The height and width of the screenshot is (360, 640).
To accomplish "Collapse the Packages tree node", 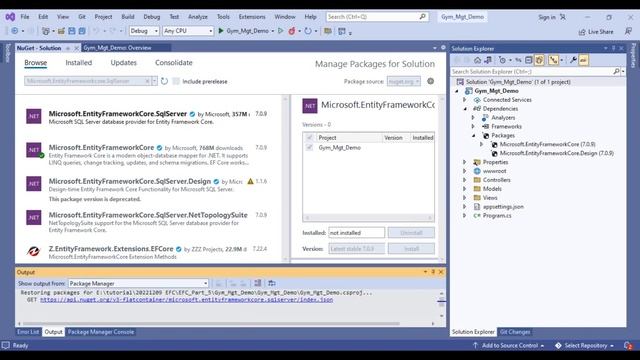I will pos(473,136).
